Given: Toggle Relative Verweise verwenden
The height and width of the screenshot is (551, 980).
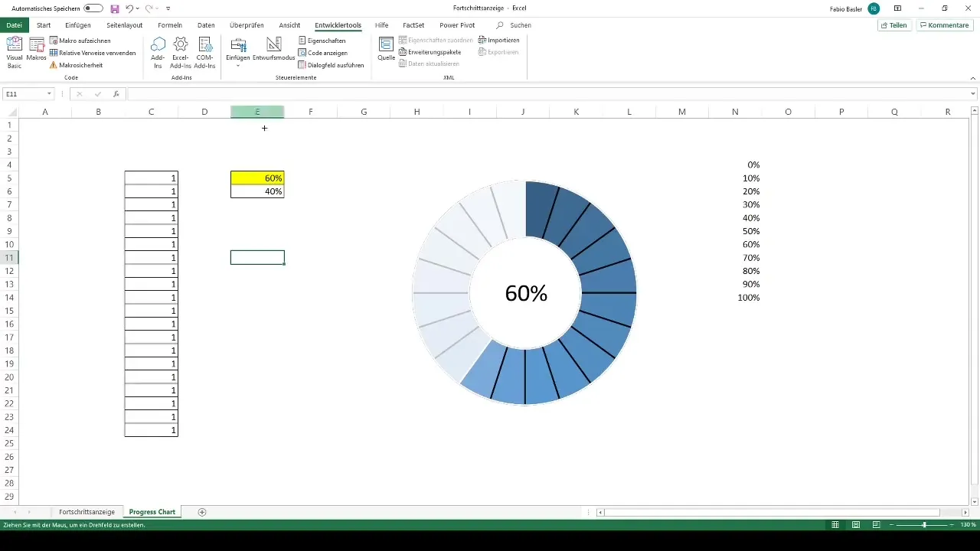Looking at the screenshot, I should [x=92, y=53].
